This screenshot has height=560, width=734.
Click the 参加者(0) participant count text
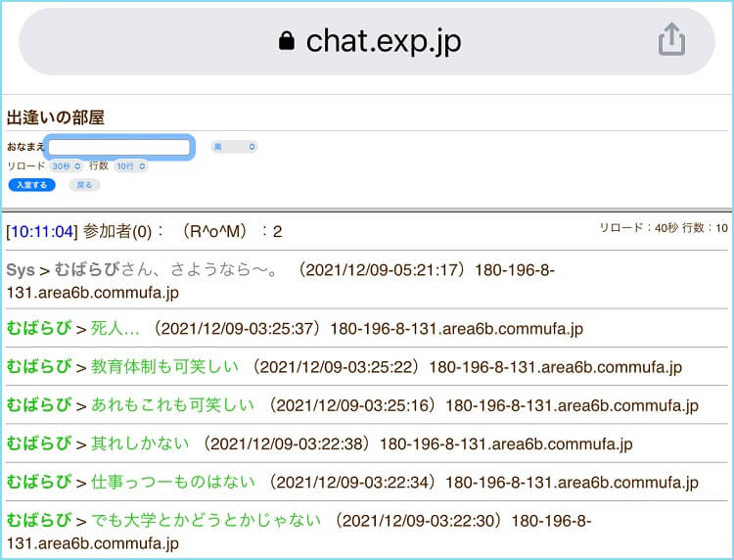point(117,231)
